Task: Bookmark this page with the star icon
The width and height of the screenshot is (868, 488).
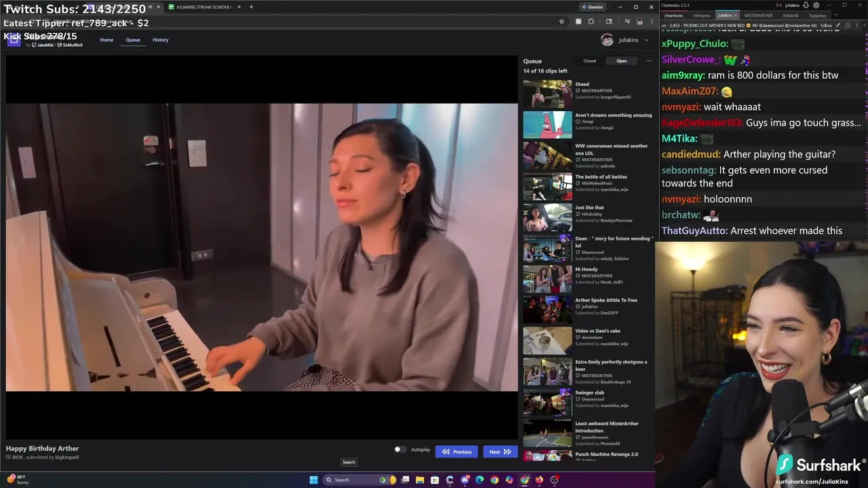Action: [x=561, y=22]
